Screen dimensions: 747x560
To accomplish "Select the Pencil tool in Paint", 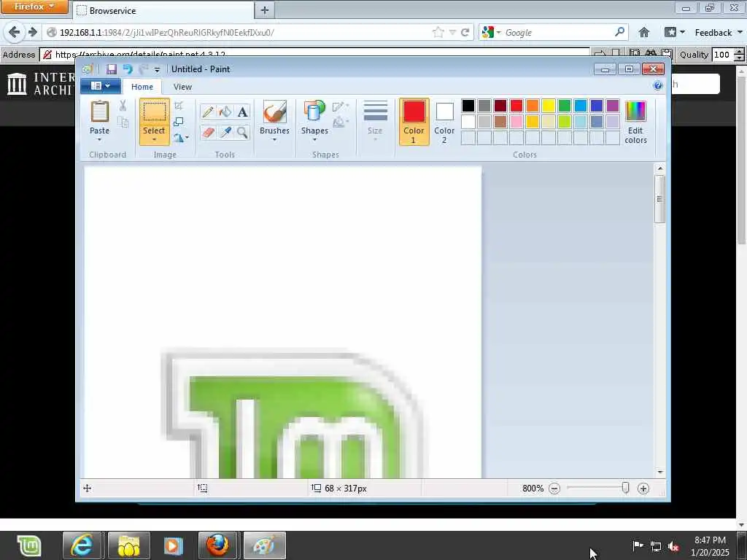I will click(x=208, y=112).
